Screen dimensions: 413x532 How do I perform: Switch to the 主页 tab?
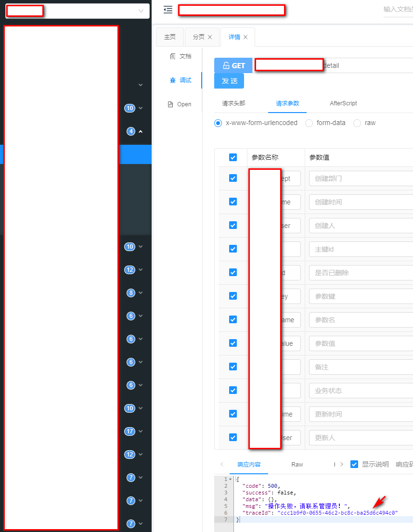pyautogui.click(x=170, y=37)
